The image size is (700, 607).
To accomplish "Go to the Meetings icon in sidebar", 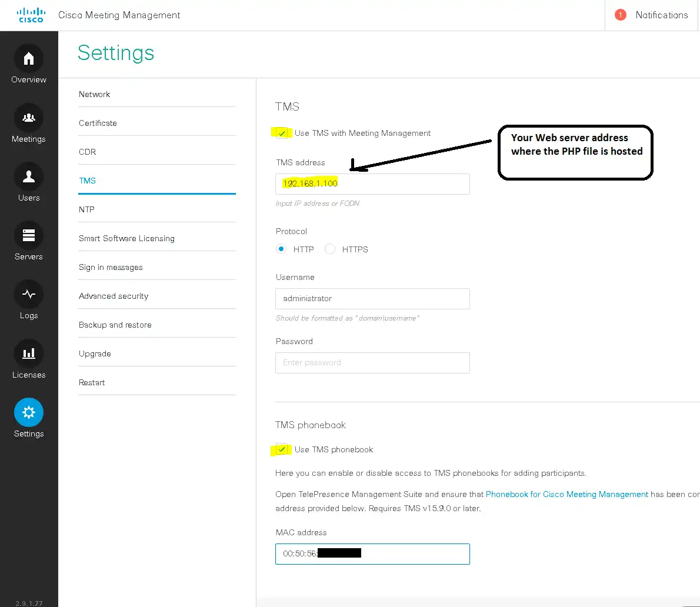I will [x=29, y=118].
